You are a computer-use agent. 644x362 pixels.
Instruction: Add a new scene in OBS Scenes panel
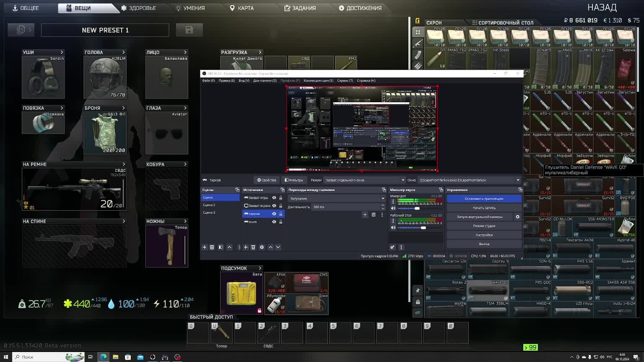pos(205,247)
